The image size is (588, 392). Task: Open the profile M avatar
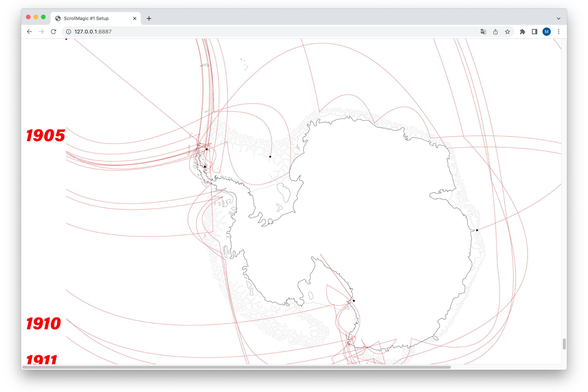(x=547, y=32)
